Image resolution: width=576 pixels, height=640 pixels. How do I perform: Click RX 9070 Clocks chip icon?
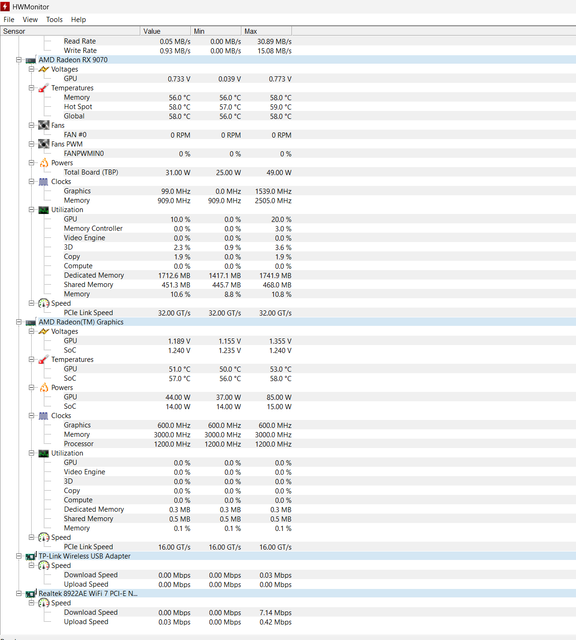(x=43, y=182)
